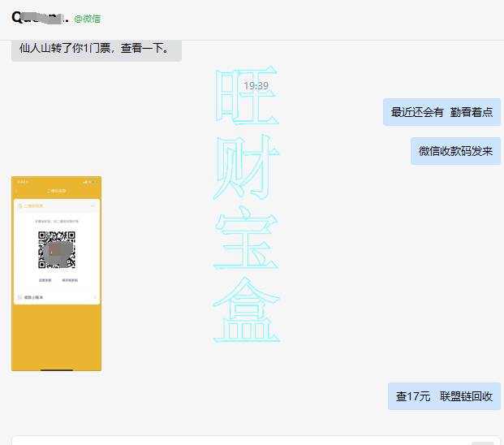This screenshot has height=445, width=504.
Task: Click the phone status bar battery icon
Action: [96, 181]
